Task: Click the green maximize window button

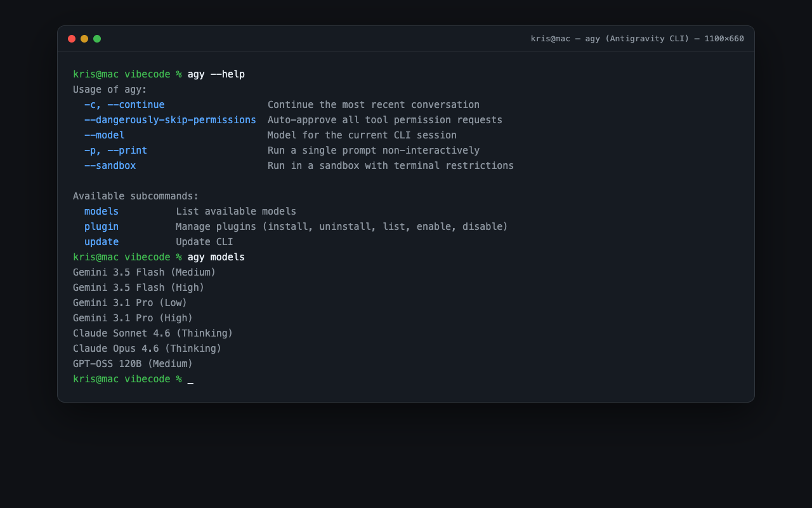Action: point(97,39)
